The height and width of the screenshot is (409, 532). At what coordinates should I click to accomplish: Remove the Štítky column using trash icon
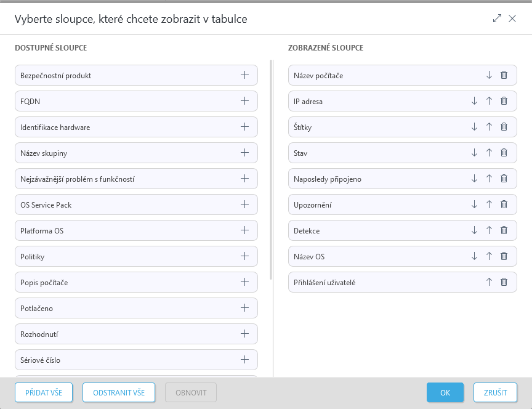click(504, 127)
